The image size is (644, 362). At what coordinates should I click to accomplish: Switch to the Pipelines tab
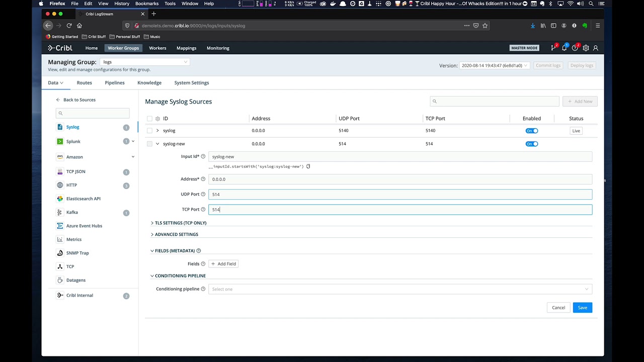pos(115,82)
